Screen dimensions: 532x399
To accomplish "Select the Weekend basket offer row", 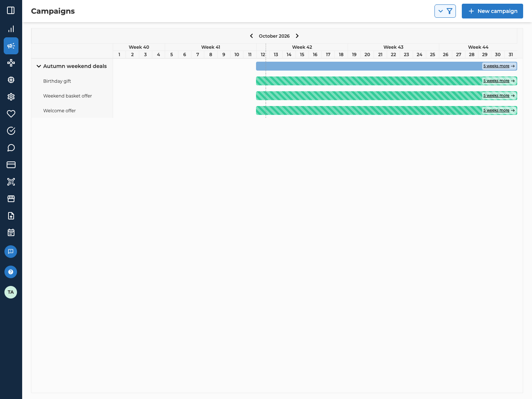I will click(72, 96).
